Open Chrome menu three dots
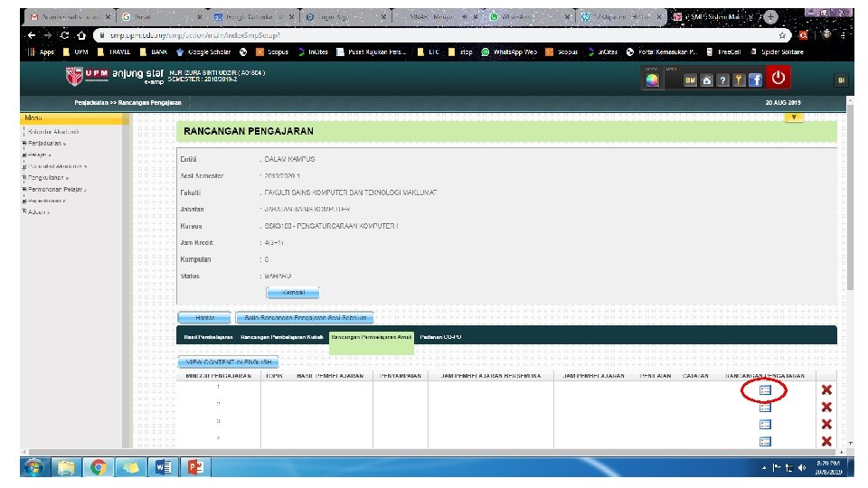Image resolution: width=868 pixels, height=488 pixels. pos(844,35)
